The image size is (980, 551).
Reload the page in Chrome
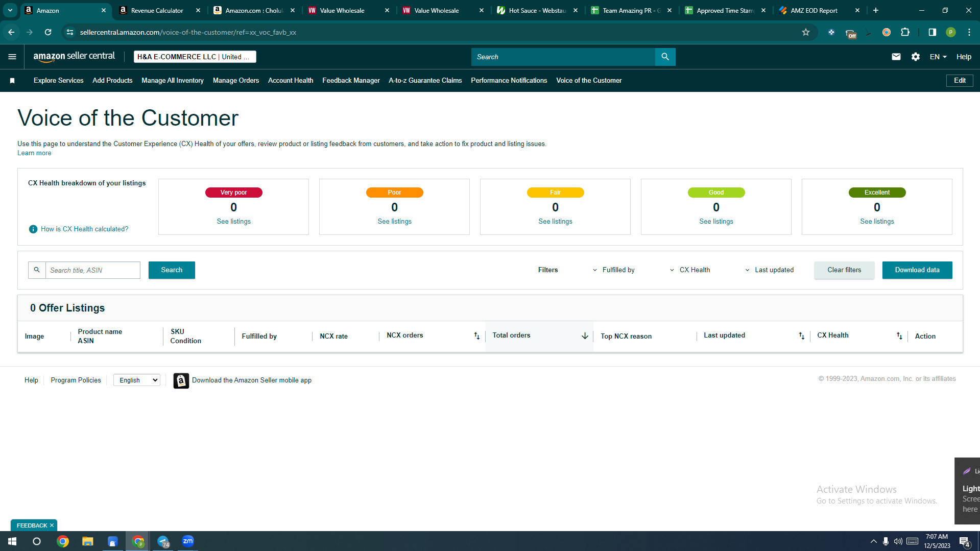pos(48,32)
